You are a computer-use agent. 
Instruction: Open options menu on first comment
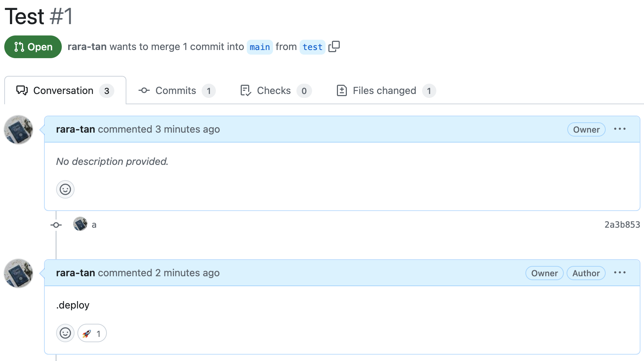(x=620, y=129)
